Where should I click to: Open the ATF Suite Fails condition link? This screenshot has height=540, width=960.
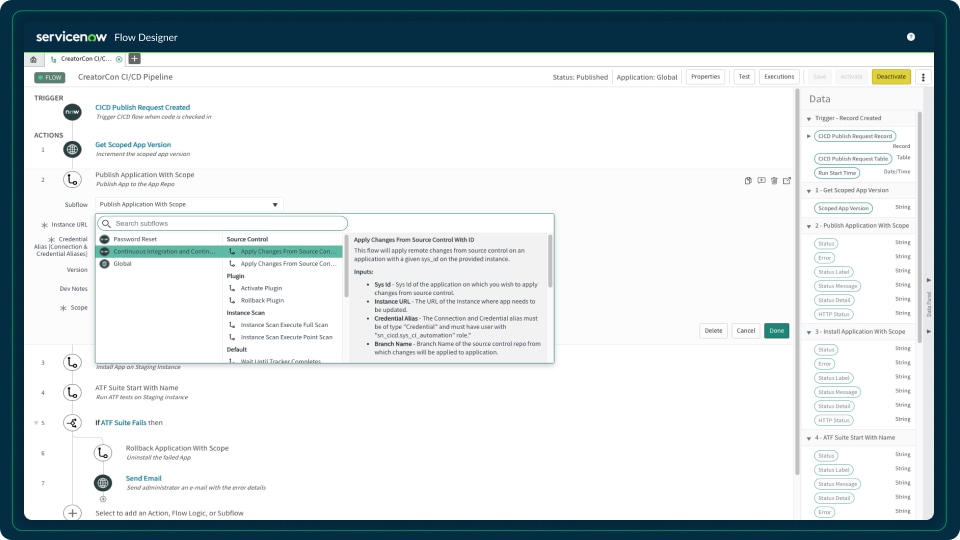coord(124,423)
